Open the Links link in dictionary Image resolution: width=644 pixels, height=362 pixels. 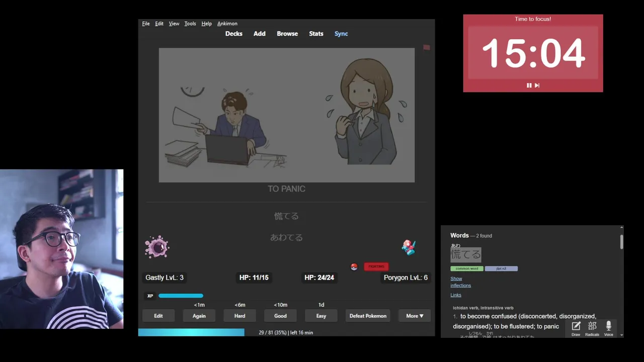pos(456,295)
